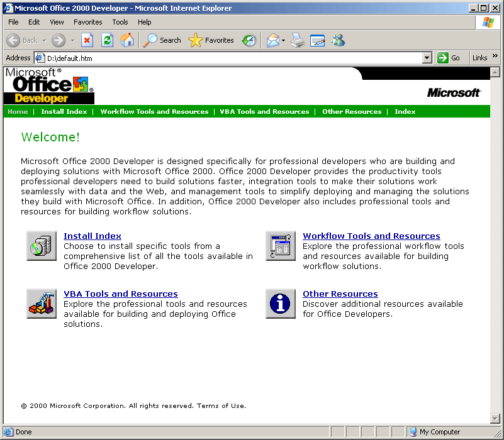Click the Office Developer logo
504x440 pixels.
click(49, 85)
